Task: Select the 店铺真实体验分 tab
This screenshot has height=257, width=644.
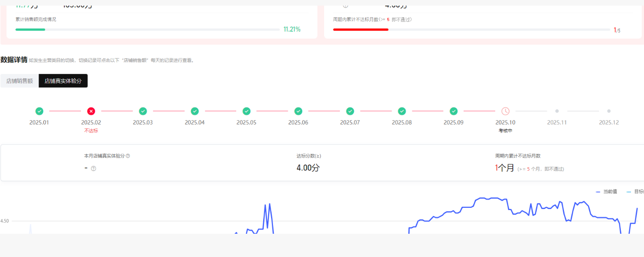Action: point(63,81)
